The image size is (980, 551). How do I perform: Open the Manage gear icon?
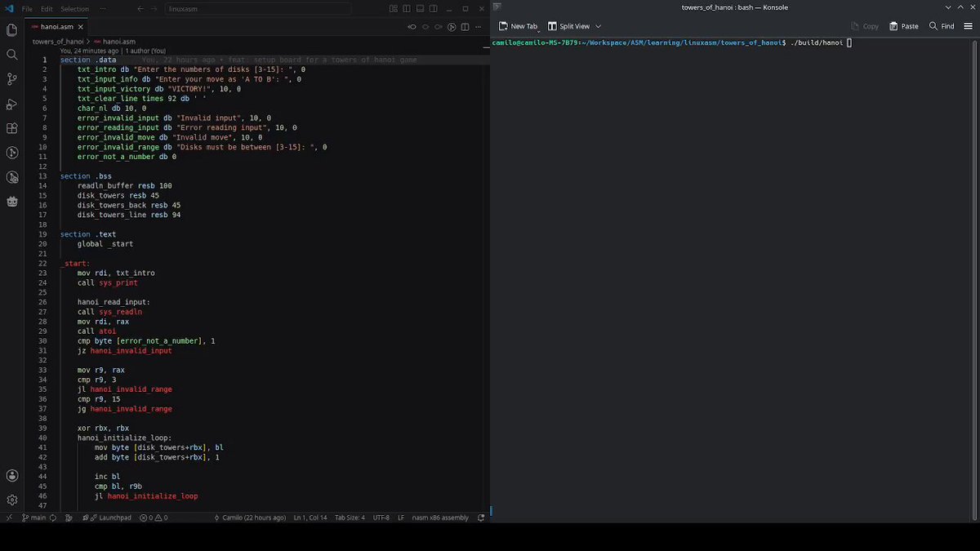pyautogui.click(x=11, y=500)
